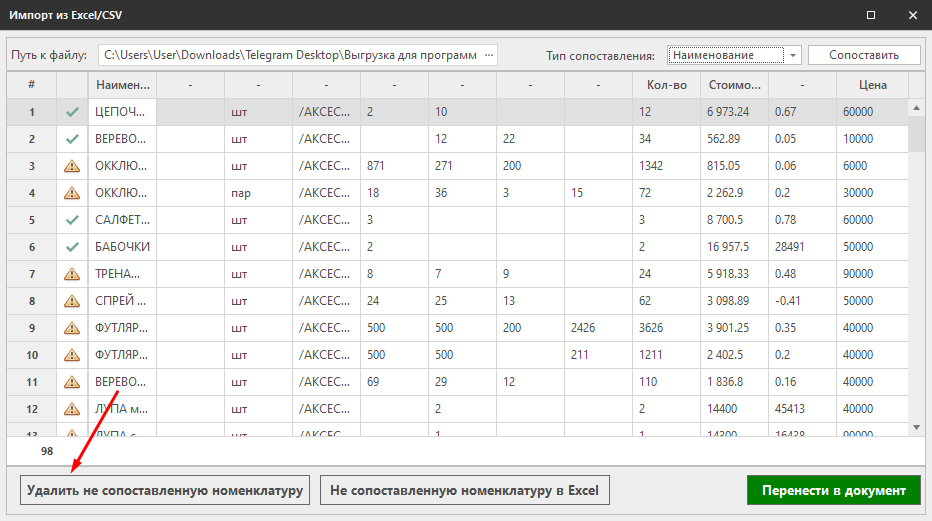Click the green checkmark icon in row 1
This screenshot has height=521, width=932.
tap(72, 112)
